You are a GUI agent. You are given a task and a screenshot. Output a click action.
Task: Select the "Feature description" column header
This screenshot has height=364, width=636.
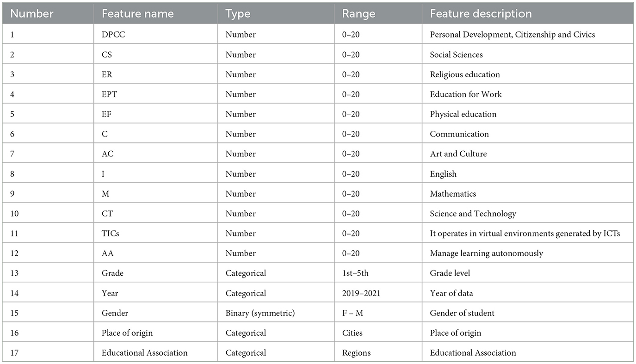[481, 14]
